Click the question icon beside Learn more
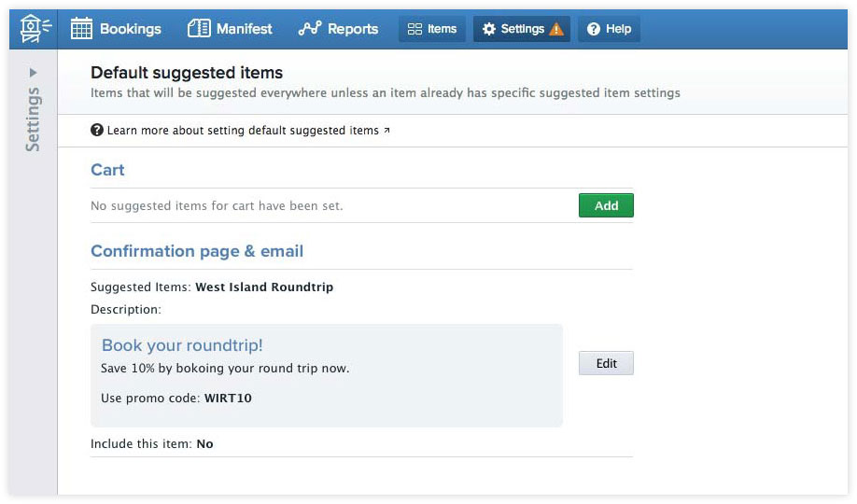 coord(97,131)
